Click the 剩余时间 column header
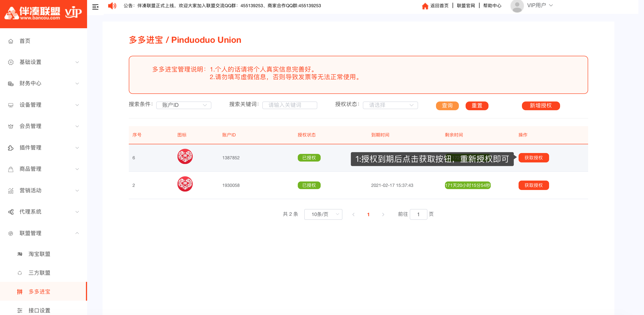The width and height of the screenshot is (644, 315). [454, 135]
